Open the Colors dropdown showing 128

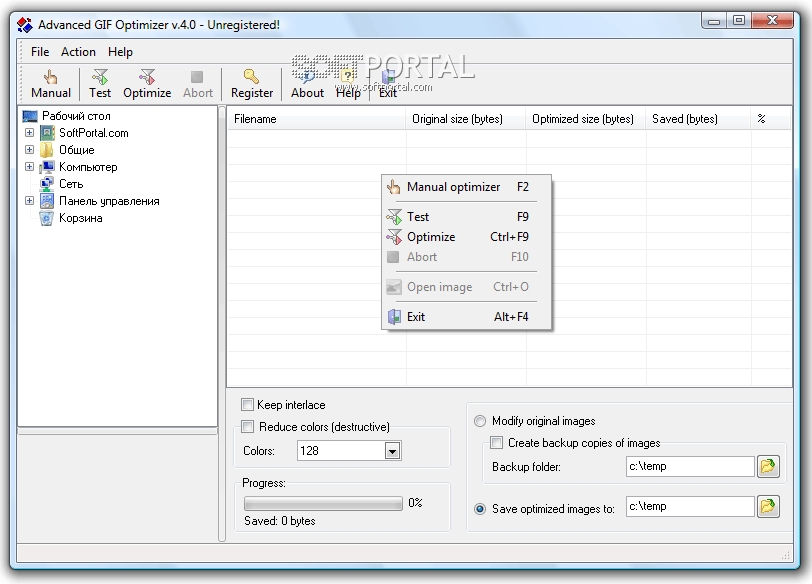[393, 451]
